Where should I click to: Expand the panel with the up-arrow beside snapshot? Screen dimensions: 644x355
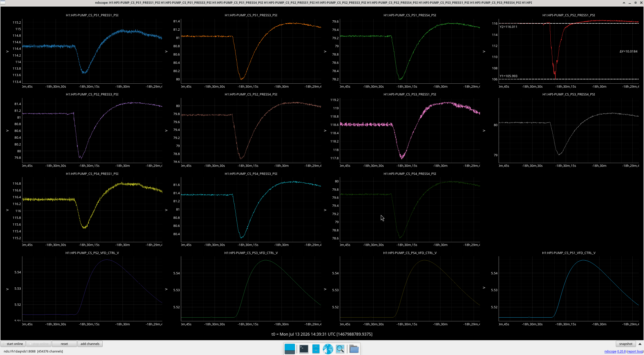pos(640,344)
